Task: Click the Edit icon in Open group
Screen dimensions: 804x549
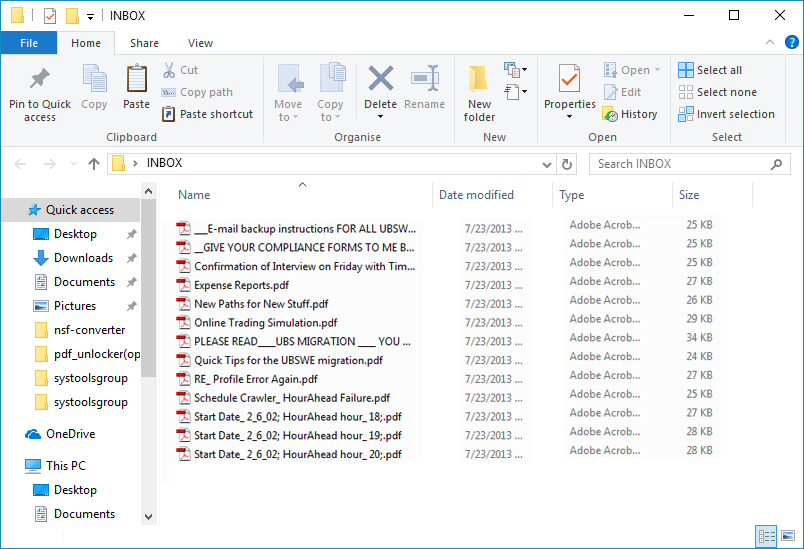Action: pos(611,92)
